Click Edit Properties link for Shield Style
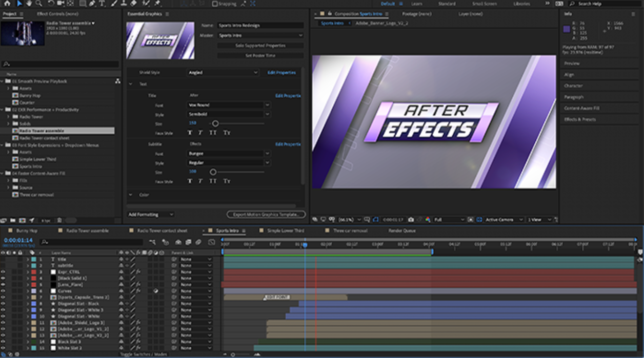Image resolution: width=644 pixels, height=358 pixels. click(x=281, y=73)
